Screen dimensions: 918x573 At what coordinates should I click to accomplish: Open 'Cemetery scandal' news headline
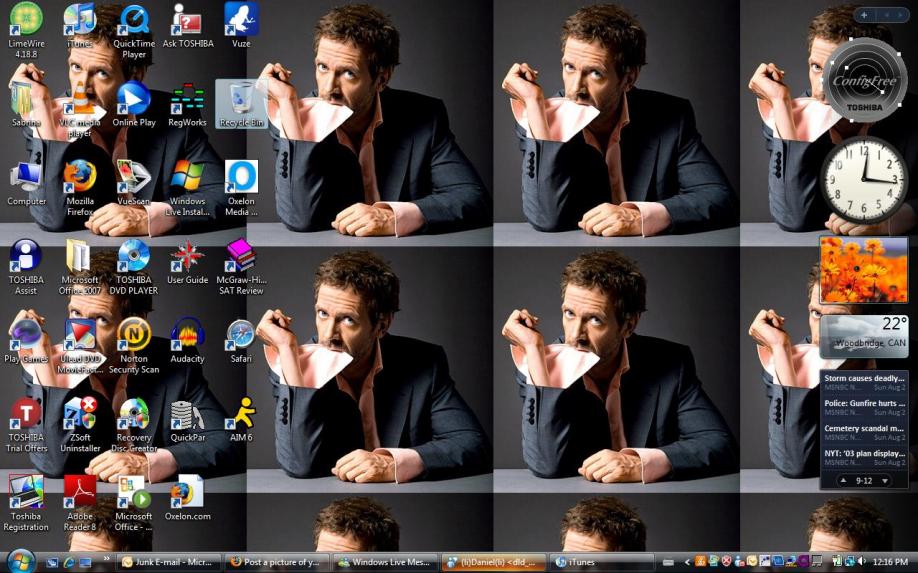[x=863, y=429]
